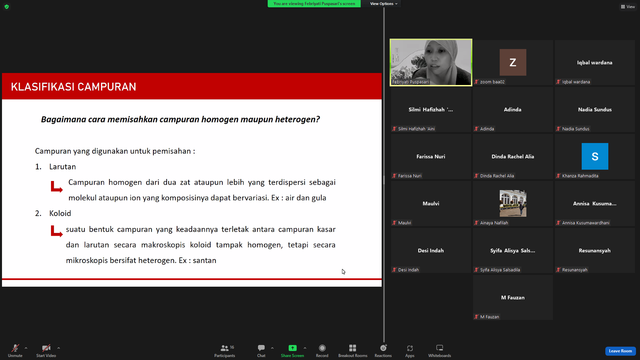Click muted mic icon beside Iqbal wardana label
This screenshot has height=360, width=640.
tap(558, 82)
